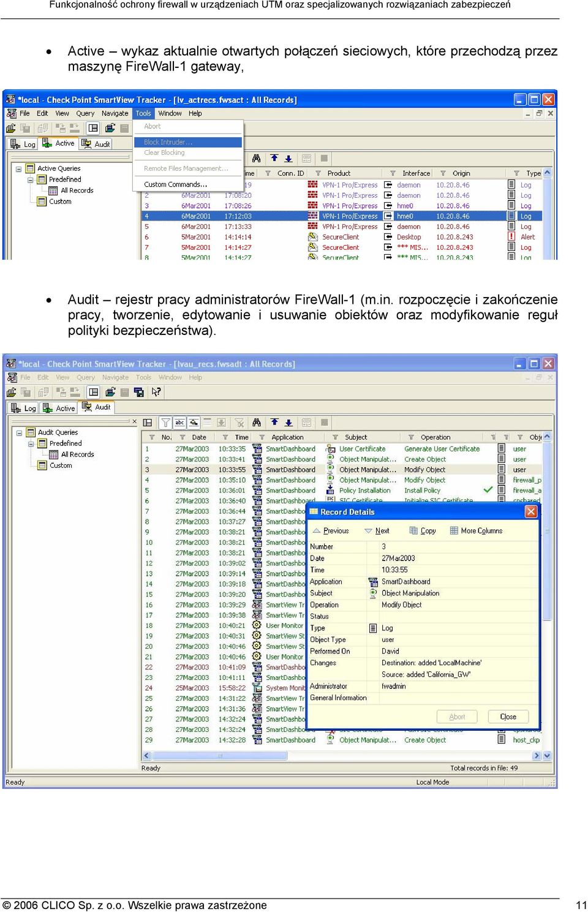Open the Query menu in the lv_actrecs window
The height and width of the screenshot is (912, 588).
(85, 113)
